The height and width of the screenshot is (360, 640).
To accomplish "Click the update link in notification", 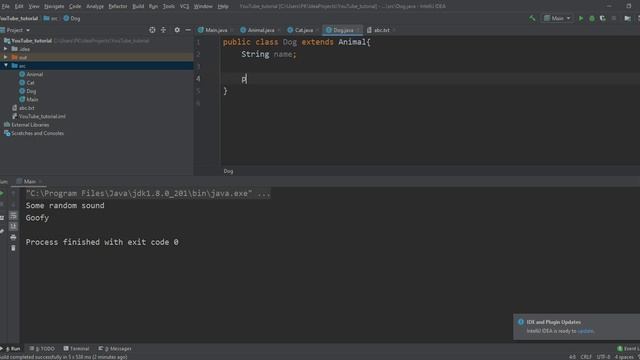I will pyautogui.click(x=586, y=331).
